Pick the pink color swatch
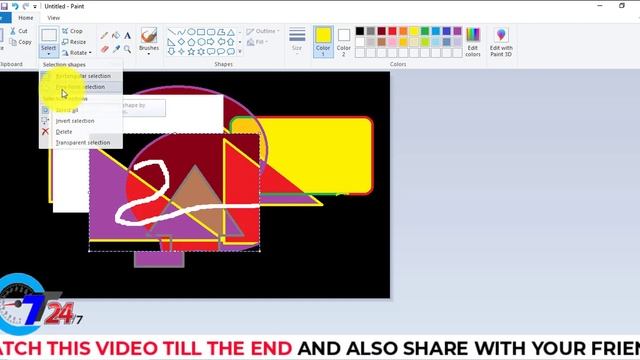 (392, 42)
